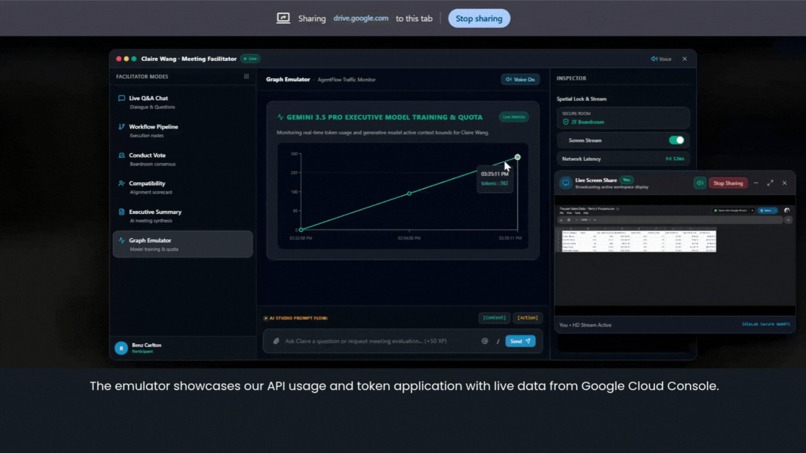Open the Live Q&A Chat mode
The height and width of the screenshot is (453, 806).
coord(182,102)
